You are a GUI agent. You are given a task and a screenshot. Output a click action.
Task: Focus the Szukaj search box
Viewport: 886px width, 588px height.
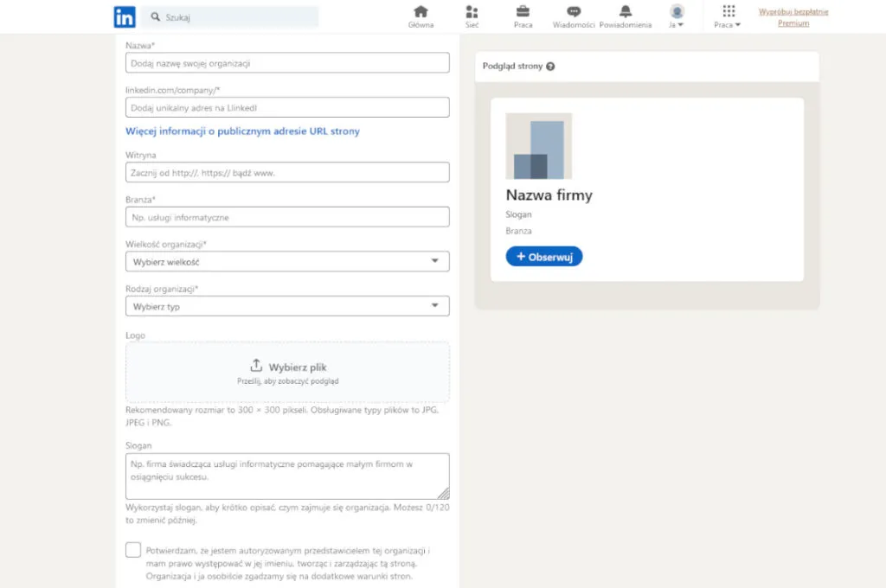click(230, 16)
